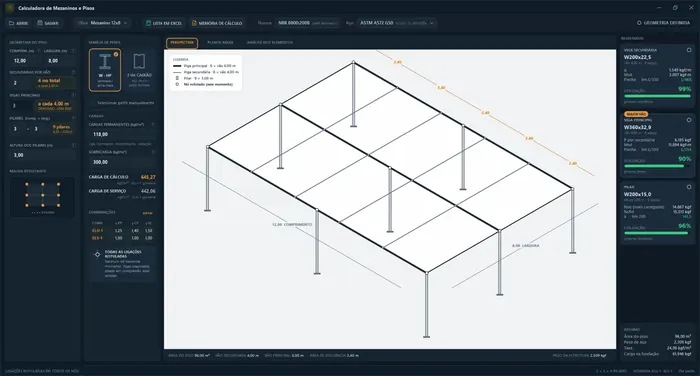700x376 pixels.
Task: Click the first Pilares count field
Action: point(17,129)
